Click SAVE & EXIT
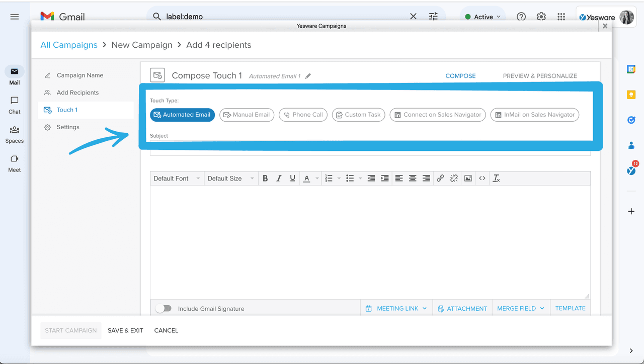The height and width of the screenshot is (364, 644). coord(125,330)
